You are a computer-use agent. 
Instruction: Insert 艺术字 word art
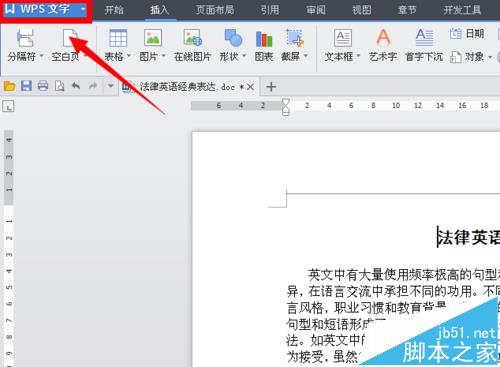tap(383, 45)
